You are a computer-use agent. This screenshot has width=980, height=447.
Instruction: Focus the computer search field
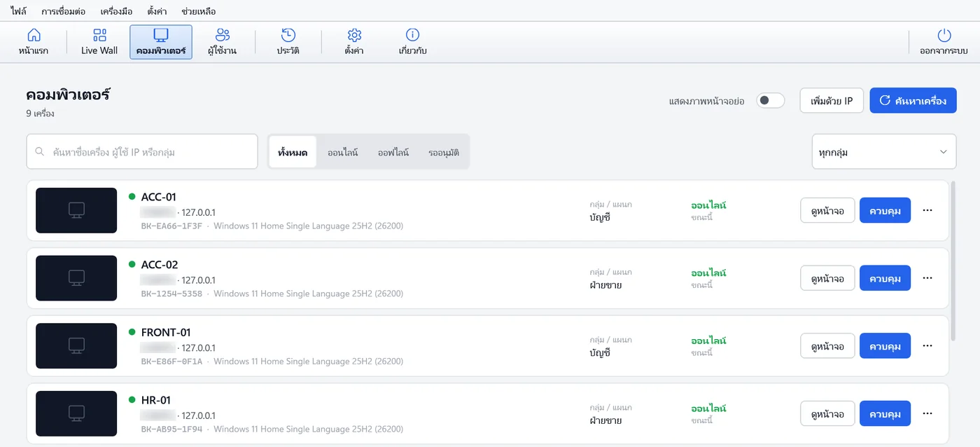(x=142, y=152)
